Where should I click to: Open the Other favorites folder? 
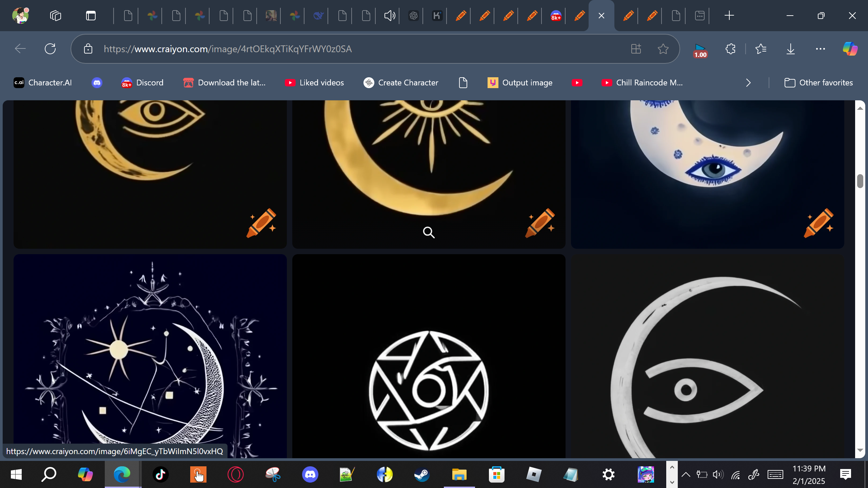(x=819, y=83)
